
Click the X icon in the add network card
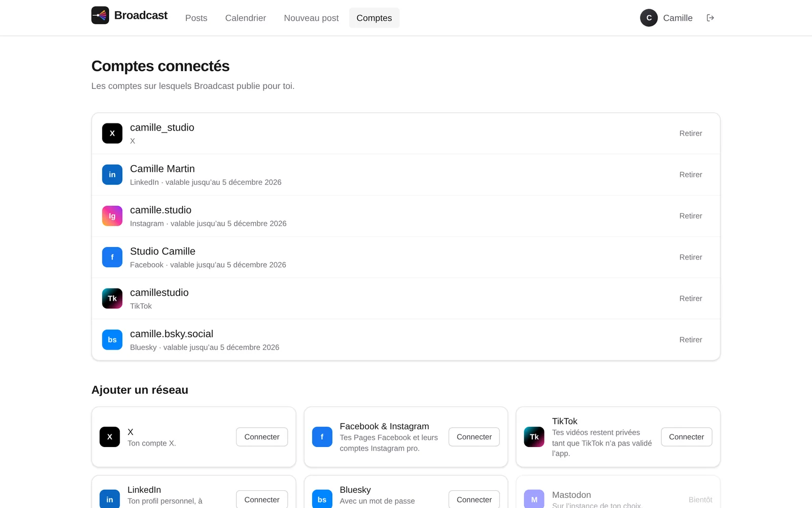tap(110, 437)
